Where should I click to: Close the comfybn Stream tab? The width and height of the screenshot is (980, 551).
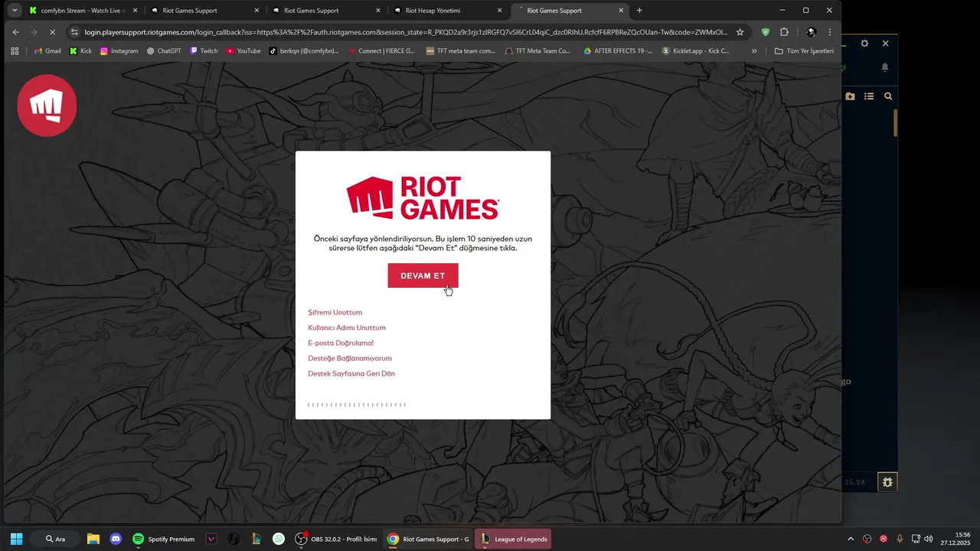[x=136, y=11]
